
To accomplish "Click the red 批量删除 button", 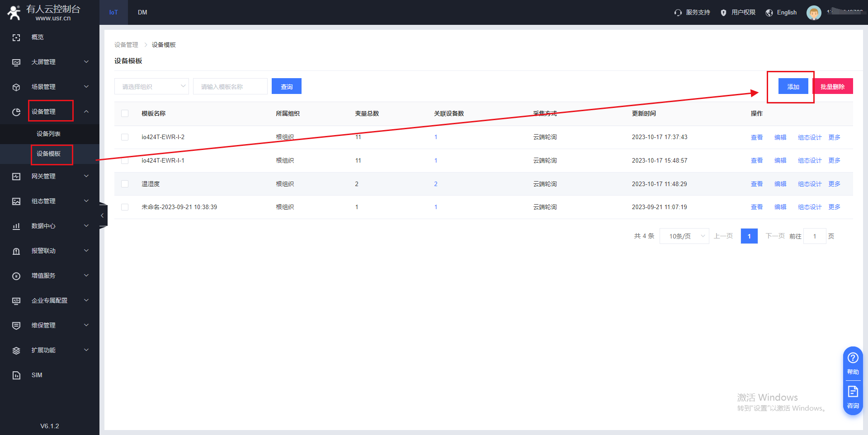I will (832, 86).
